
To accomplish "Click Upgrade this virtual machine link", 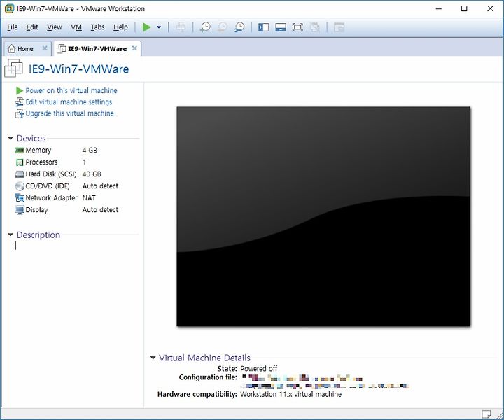I will [69, 113].
